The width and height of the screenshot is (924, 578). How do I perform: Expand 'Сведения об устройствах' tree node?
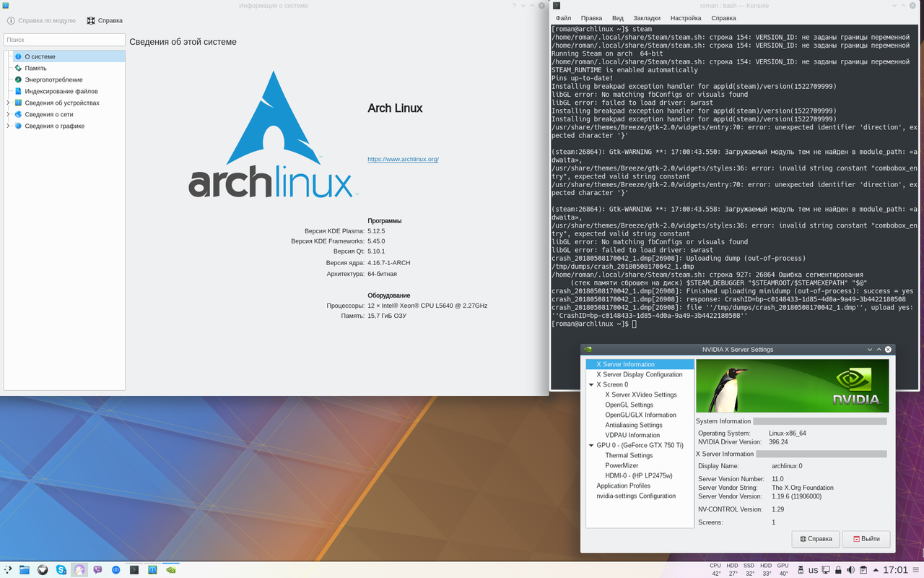pos(8,103)
